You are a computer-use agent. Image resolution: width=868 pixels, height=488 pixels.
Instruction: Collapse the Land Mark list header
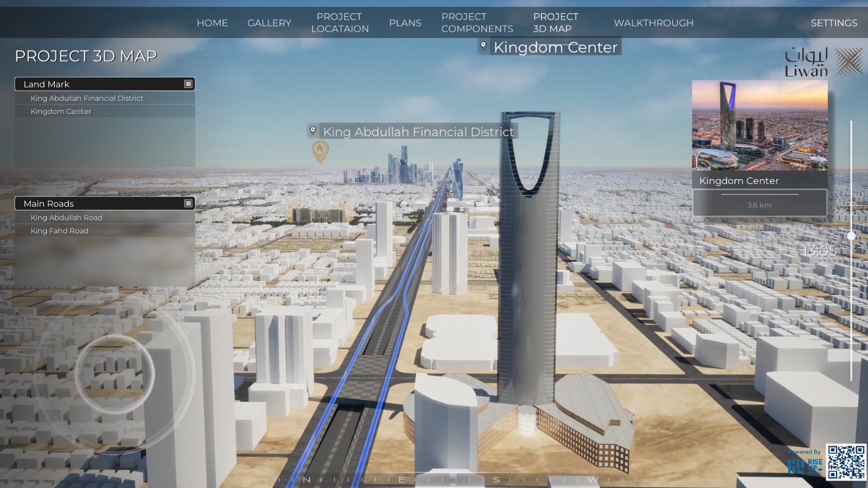pyautogui.click(x=98, y=84)
